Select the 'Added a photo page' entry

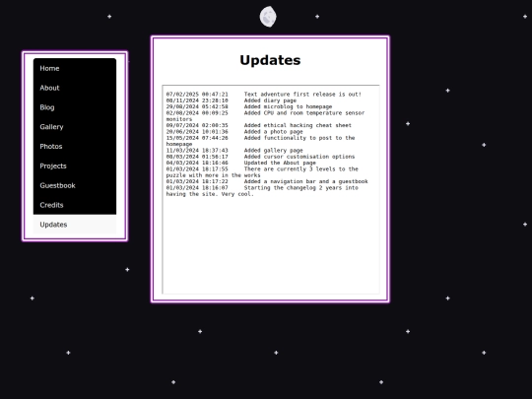(274, 132)
